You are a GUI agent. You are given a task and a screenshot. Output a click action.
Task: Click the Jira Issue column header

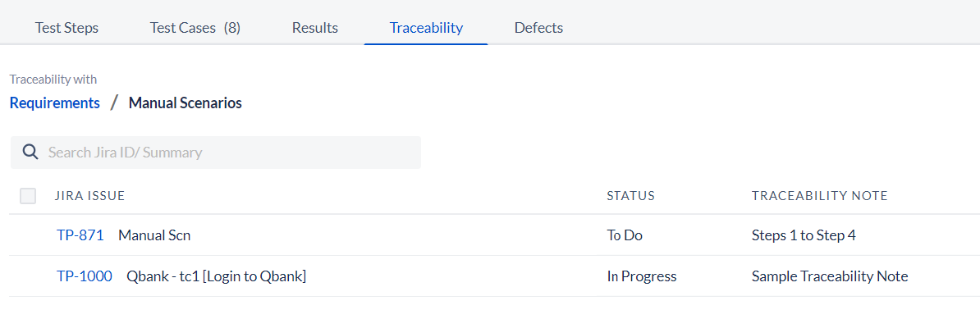(x=90, y=196)
